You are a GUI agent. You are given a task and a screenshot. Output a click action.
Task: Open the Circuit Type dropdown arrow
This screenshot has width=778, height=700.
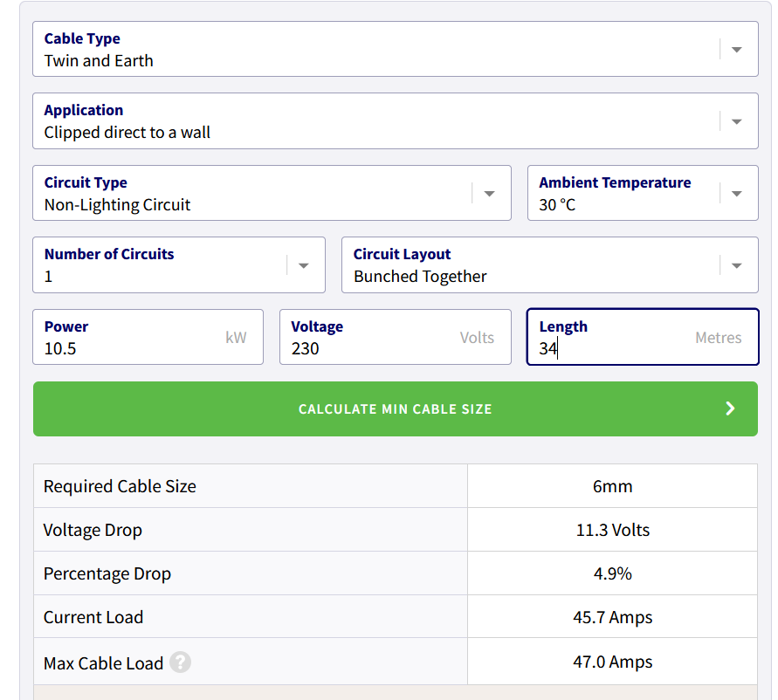(489, 194)
